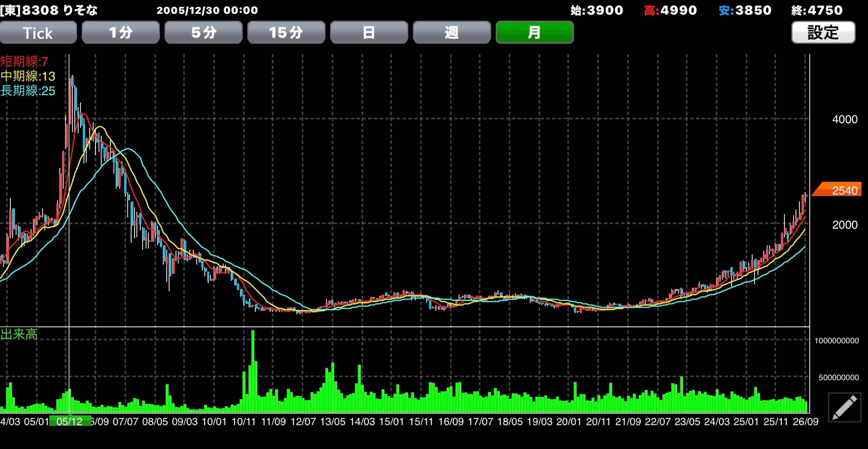Choose the 15分 interval tab
This screenshot has width=868, height=449.
[x=286, y=32]
